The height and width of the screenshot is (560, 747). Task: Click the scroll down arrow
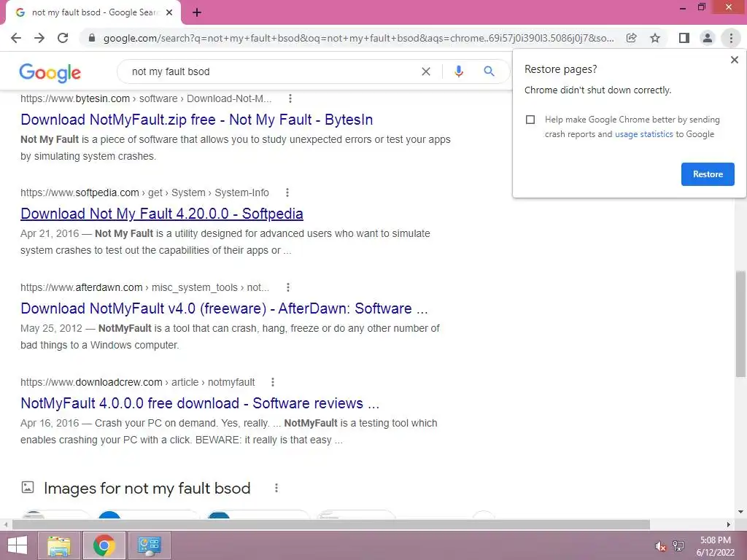pyautogui.click(x=740, y=512)
